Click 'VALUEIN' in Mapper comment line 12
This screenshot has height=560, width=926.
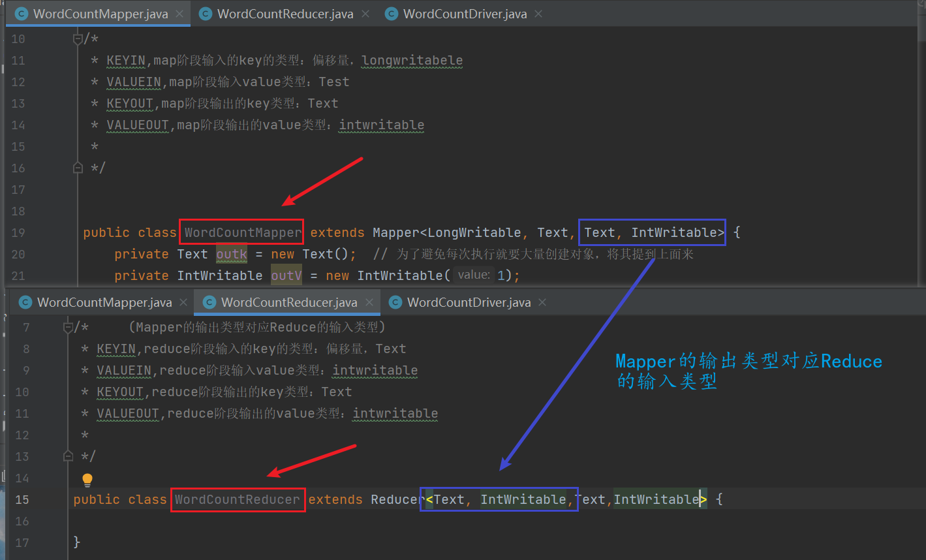(x=134, y=82)
